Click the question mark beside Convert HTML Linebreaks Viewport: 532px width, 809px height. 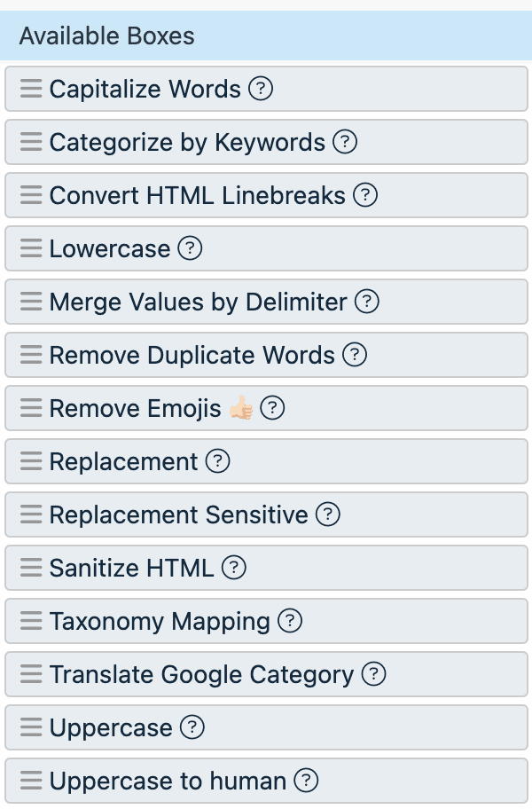click(x=365, y=195)
